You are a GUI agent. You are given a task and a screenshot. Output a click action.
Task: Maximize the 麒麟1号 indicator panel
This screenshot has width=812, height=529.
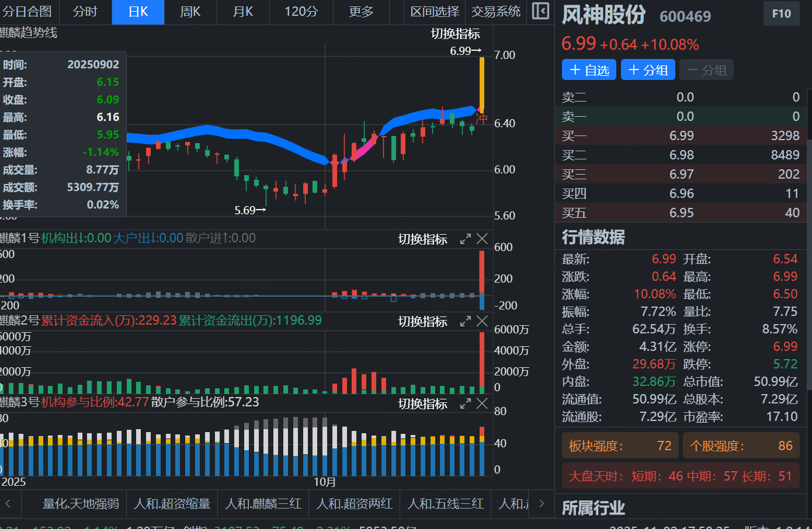(x=465, y=239)
